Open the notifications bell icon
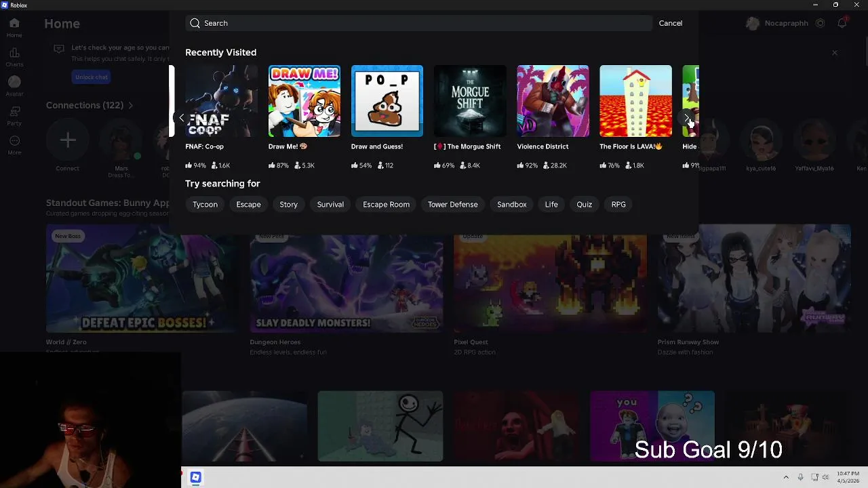 click(842, 23)
